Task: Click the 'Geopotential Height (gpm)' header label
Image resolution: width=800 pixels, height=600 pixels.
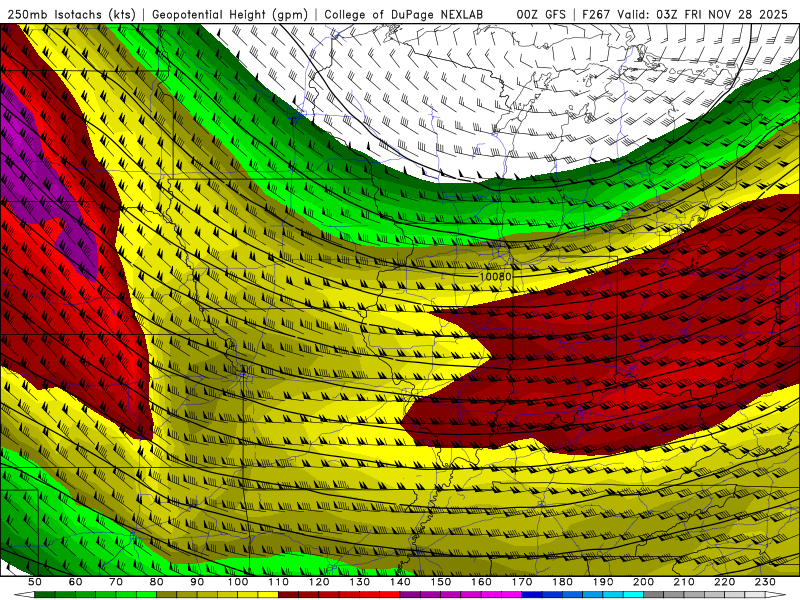Action: tap(230, 15)
